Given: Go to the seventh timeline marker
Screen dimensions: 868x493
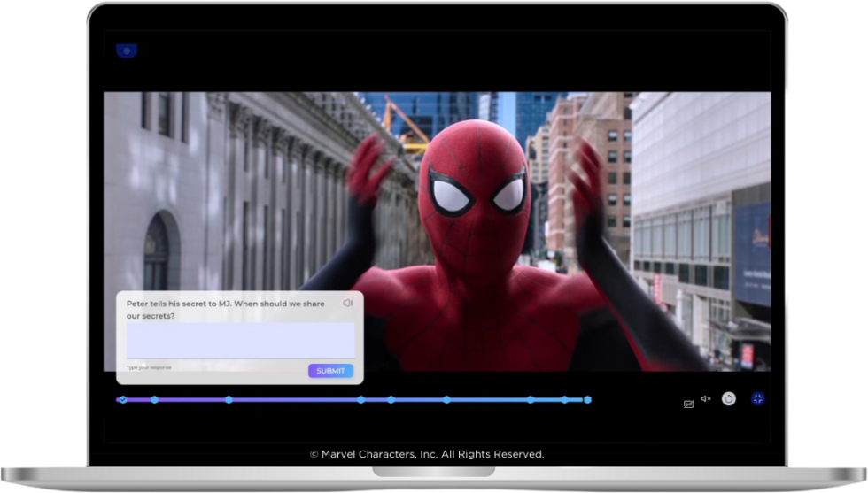Looking at the screenshot, I should [x=531, y=400].
